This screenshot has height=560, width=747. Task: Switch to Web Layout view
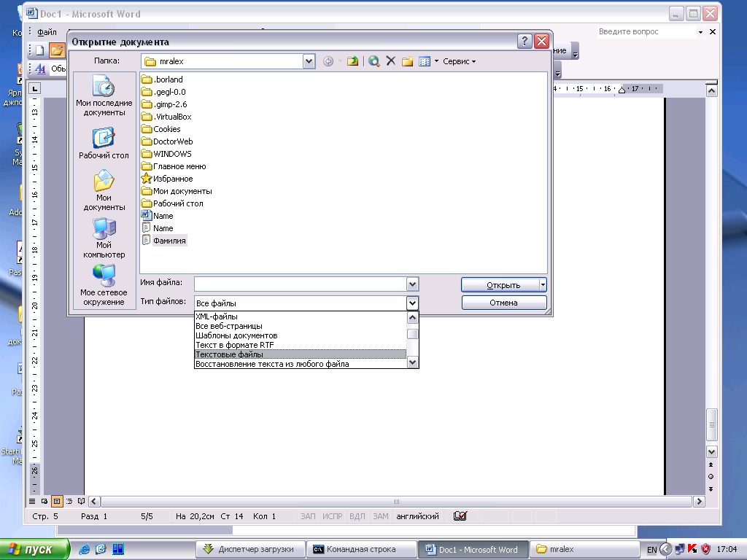point(44,502)
